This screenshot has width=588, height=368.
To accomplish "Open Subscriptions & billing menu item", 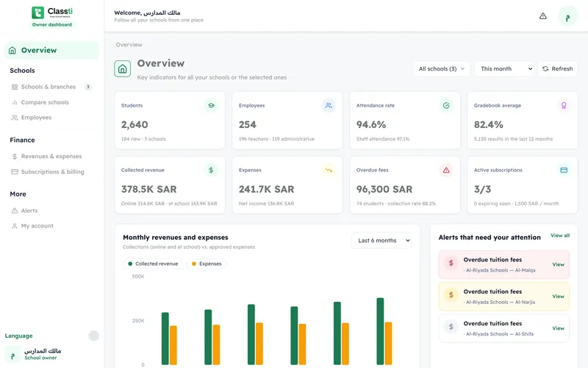I will point(51,171).
